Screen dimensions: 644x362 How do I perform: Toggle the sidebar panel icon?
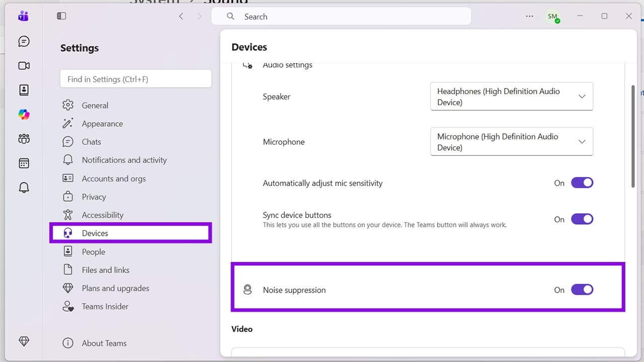[x=61, y=16]
